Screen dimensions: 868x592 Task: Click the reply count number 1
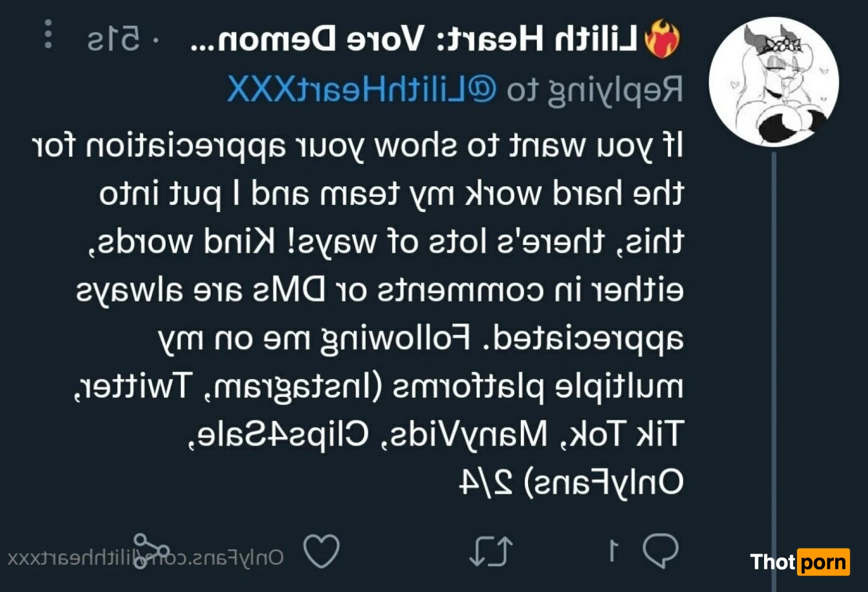pos(613,551)
